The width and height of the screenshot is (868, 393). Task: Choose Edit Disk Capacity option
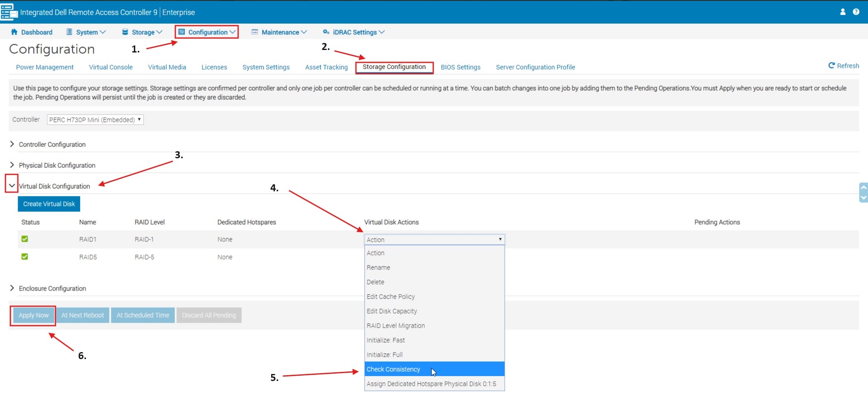tap(434, 311)
